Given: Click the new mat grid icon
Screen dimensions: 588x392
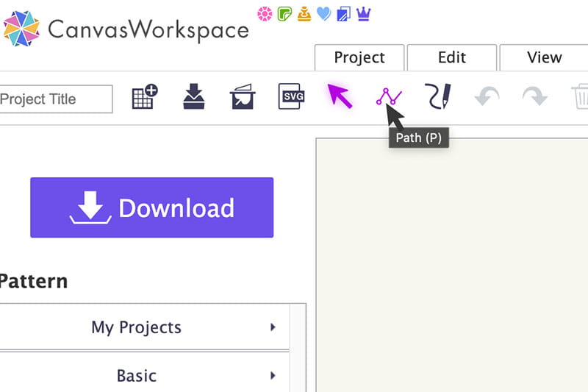Looking at the screenshot, I should (145, 97).
